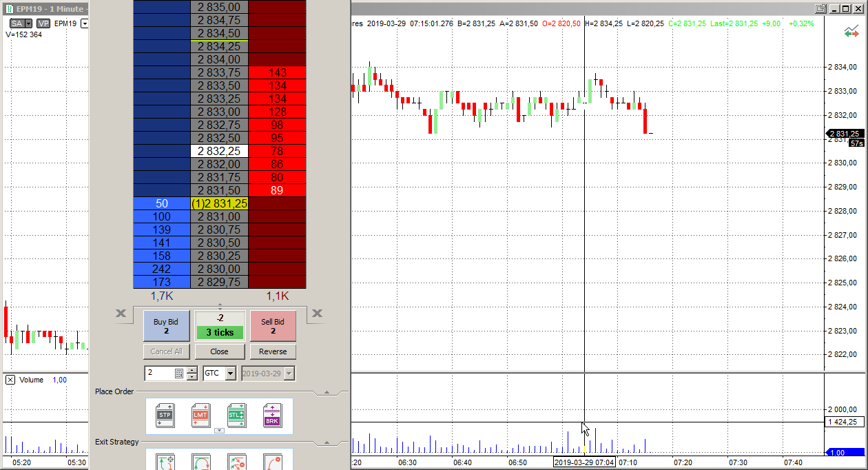Click bid cell 50 at 2 831,25
The height and width of the screenshot is (470, 868).
point(161,203)
